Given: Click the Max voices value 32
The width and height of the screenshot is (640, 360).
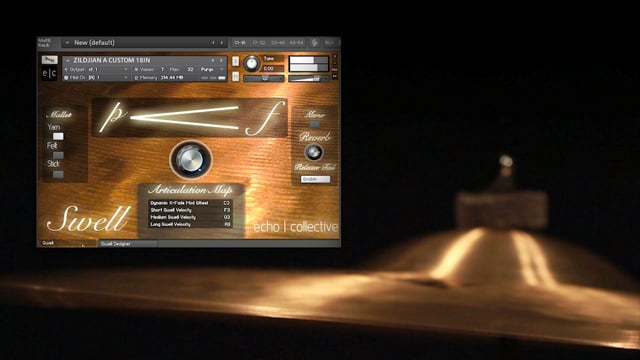Looking at the screenshot, I should pyautogui.click(x=190, y=69).
